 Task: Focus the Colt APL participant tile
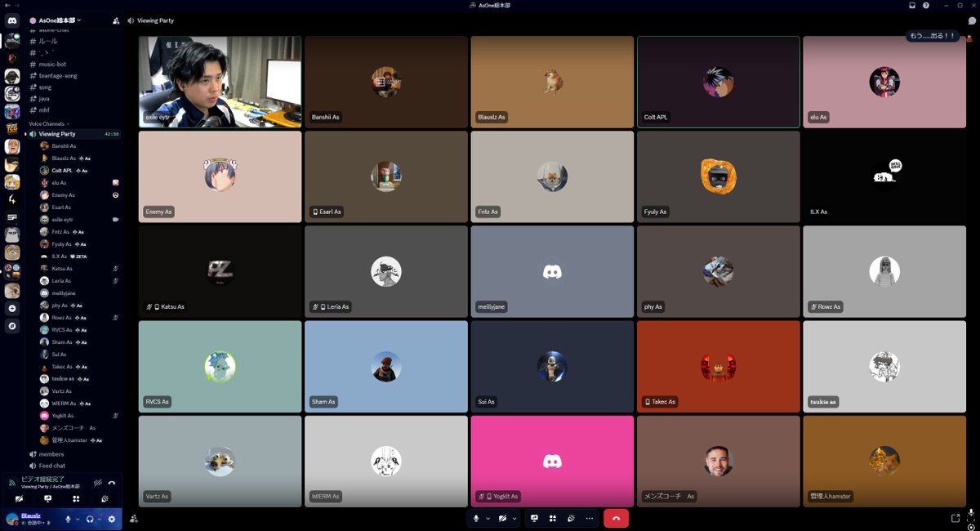pos(718,82)
